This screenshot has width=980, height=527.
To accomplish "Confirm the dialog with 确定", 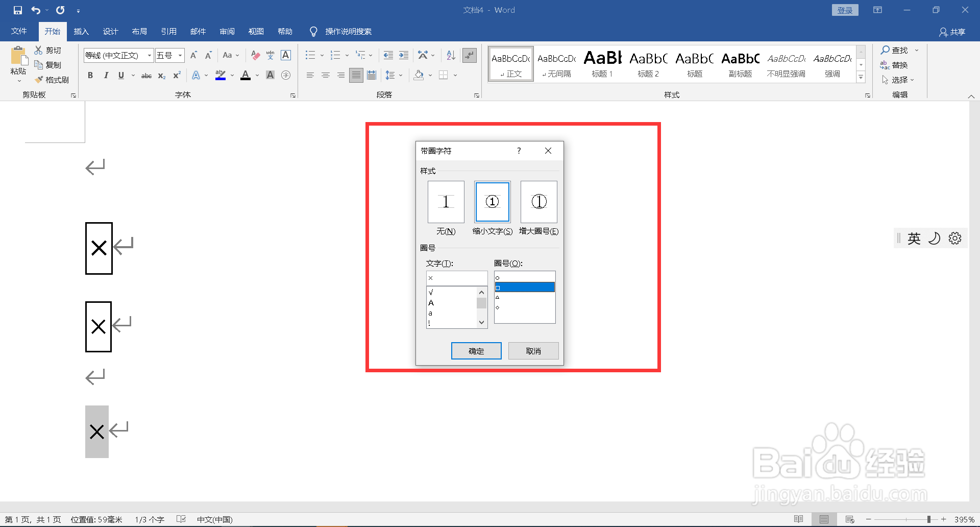I will [476, 351].
